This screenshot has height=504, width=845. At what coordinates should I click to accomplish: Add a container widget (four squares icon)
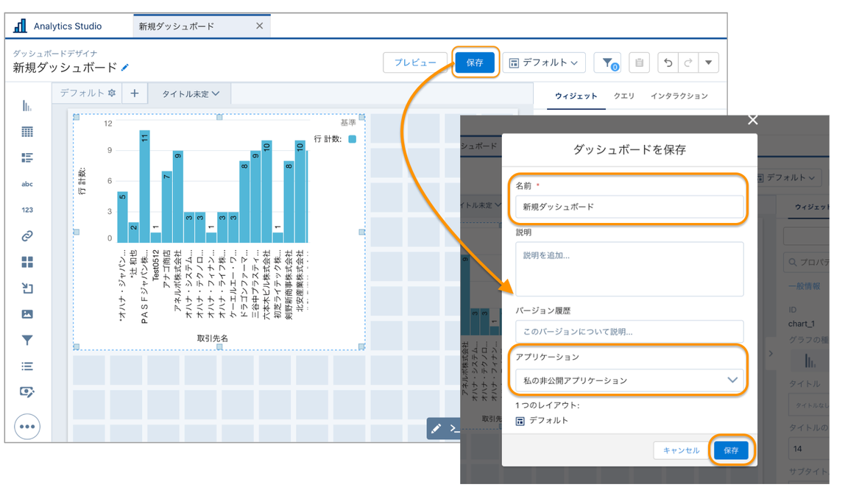pos(27,262)
